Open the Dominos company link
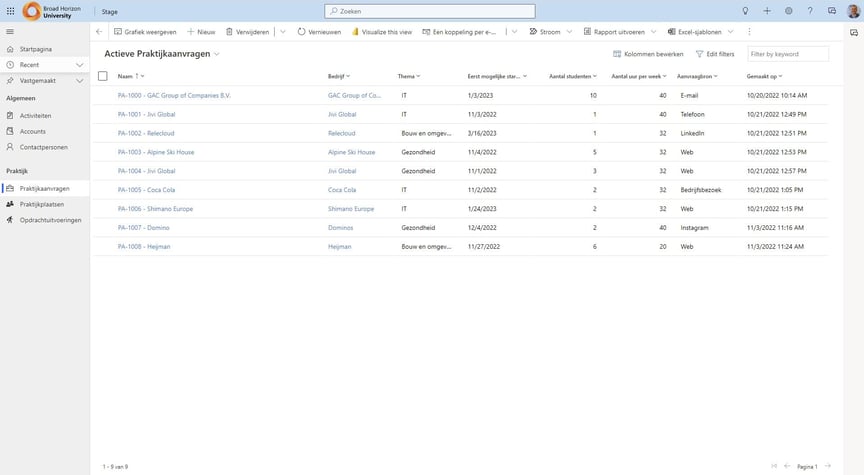Screen dimensions: 864x475 coord(341,228)
